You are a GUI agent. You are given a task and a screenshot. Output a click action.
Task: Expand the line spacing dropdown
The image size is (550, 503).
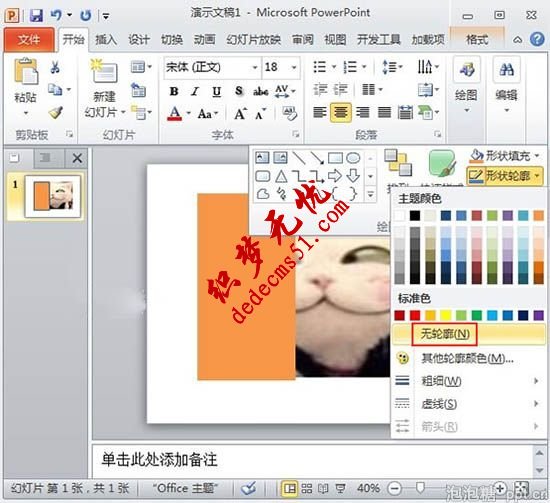coord(401,67)
